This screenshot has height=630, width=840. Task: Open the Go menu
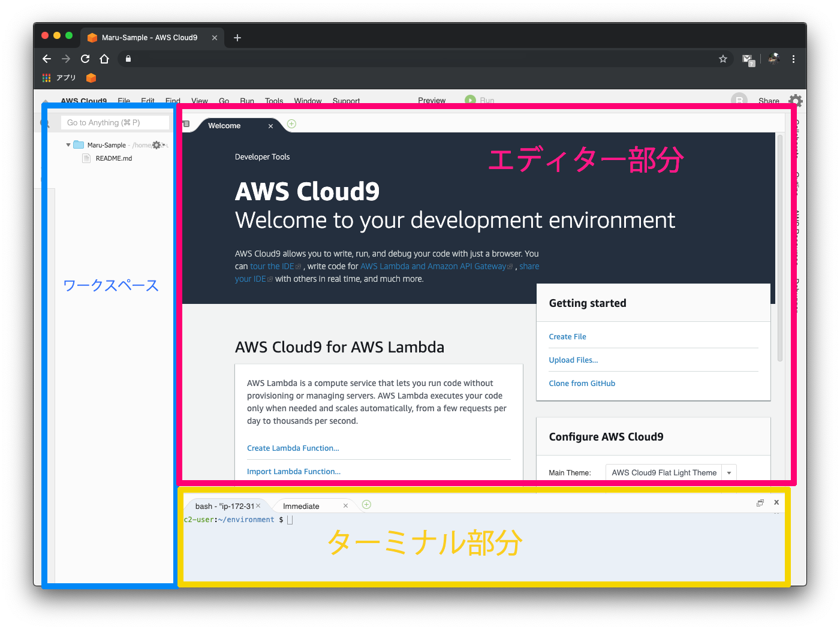[224, 101]
